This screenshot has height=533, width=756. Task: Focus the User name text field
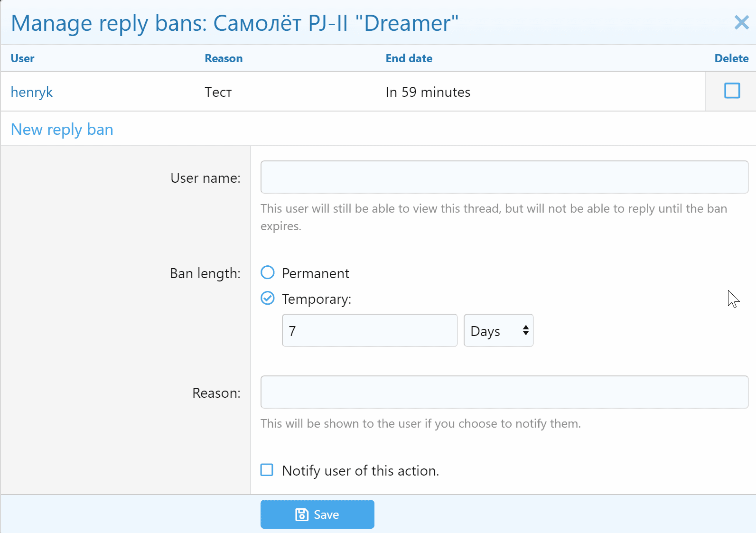pos(504,177)
